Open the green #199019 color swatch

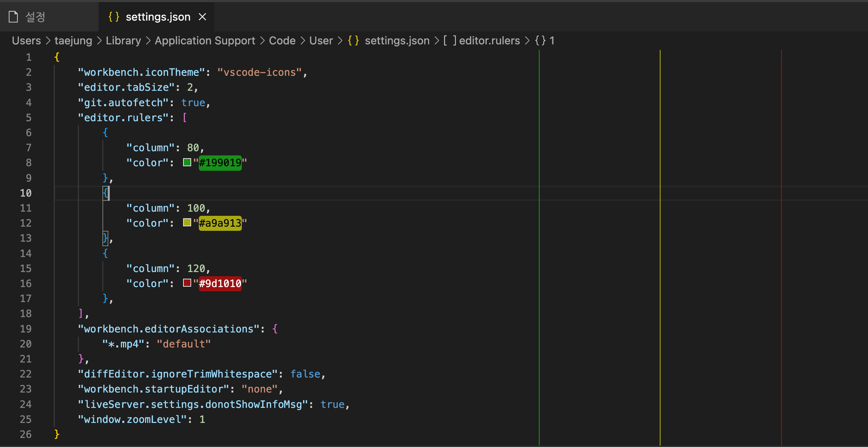coord(187,162)
